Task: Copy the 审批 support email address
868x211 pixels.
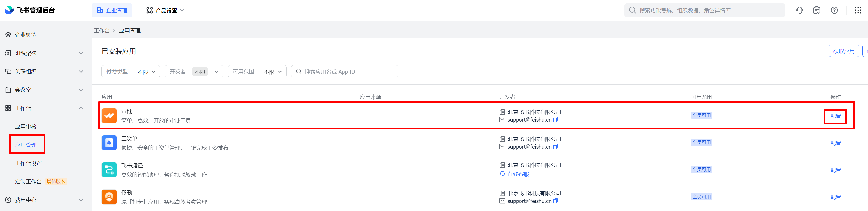Action: (x=555, y=120)
